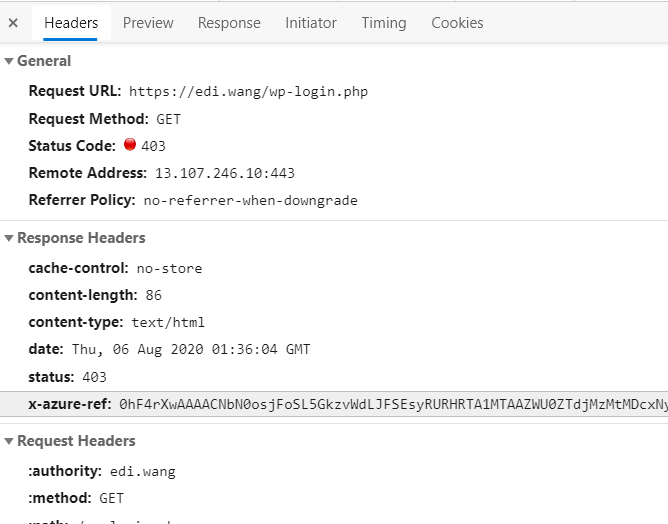This screenshot has width=668, height=524.
Task: Click the cache-control header value no-store
Action: pos(169,269)
